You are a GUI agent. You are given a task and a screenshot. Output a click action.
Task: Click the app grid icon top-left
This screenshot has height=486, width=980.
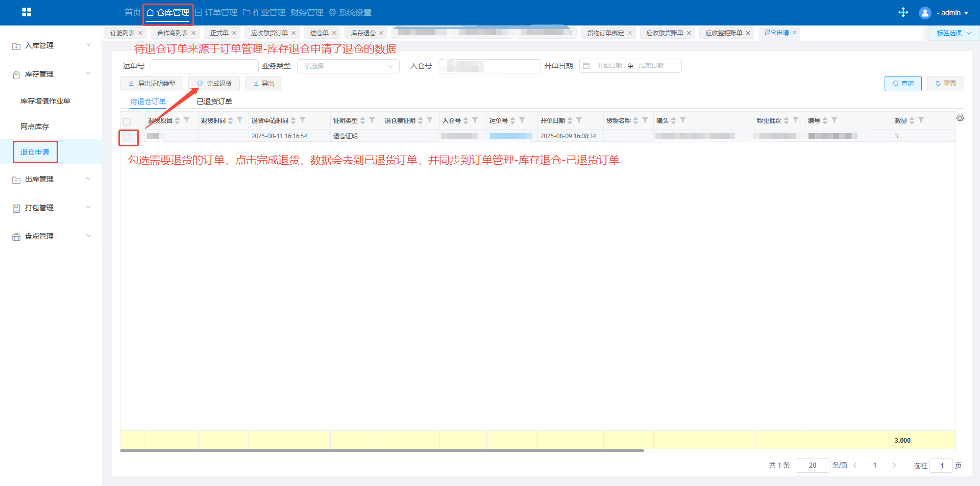click(x=27, y=12)
